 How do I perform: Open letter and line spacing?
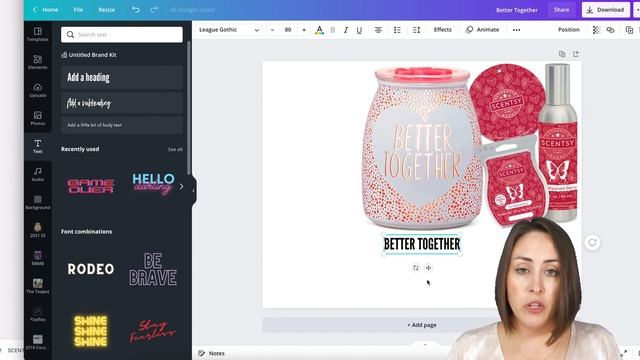[416, 30]
